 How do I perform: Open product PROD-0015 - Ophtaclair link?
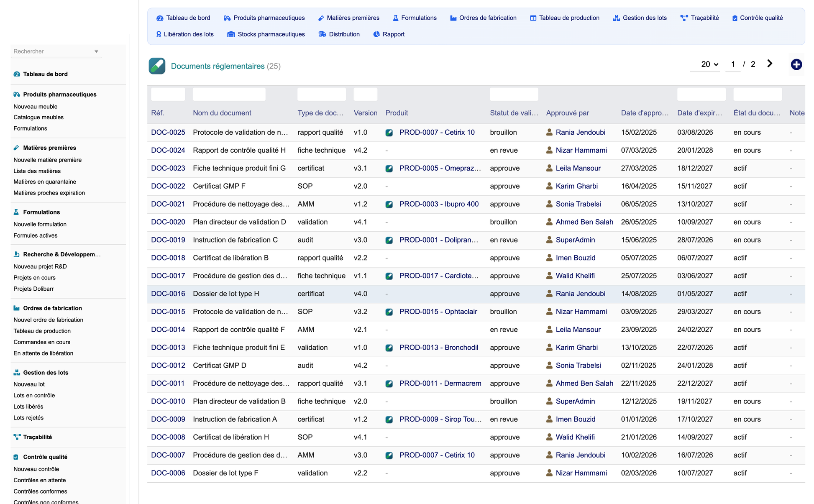438,312
